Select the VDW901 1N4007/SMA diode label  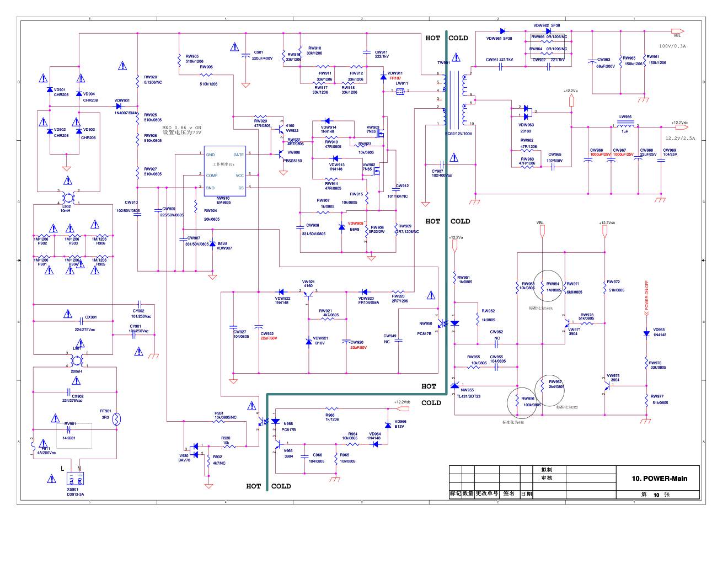coord(126,107)
